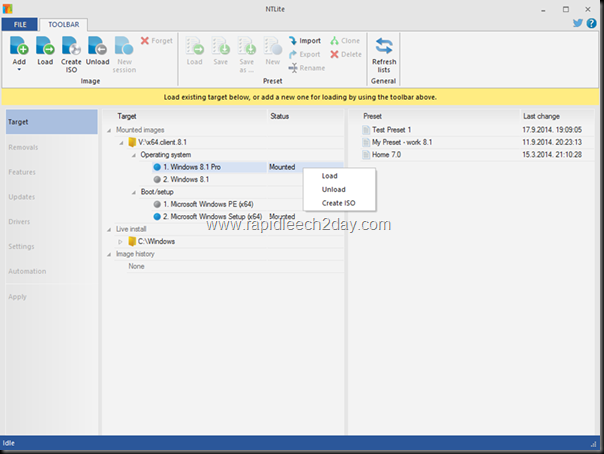Click the 15.3.2014. 21:10:28 date cell
This screenshot has height=454, width=604.
(x=552, y=155)
